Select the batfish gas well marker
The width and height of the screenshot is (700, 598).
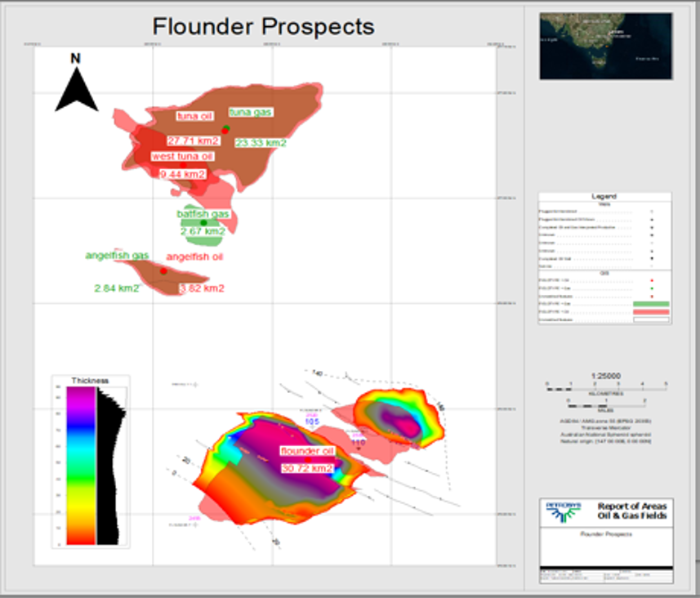(x=203, y=222)
